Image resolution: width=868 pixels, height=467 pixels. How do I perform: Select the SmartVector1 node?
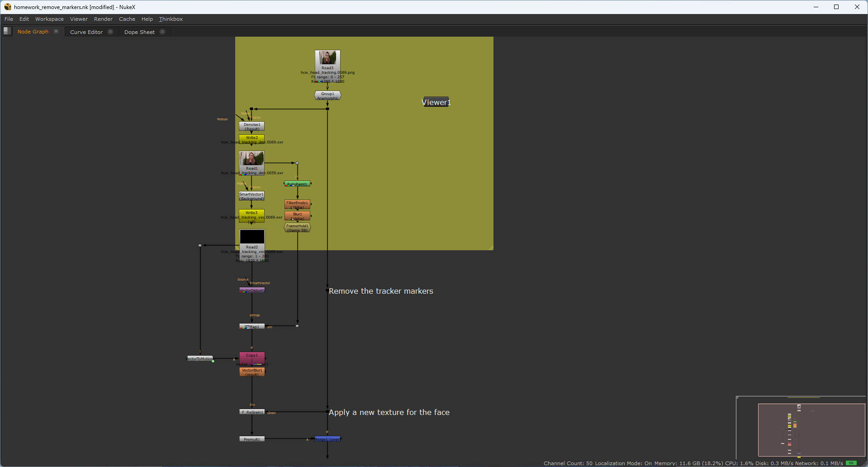click(251, 196)
